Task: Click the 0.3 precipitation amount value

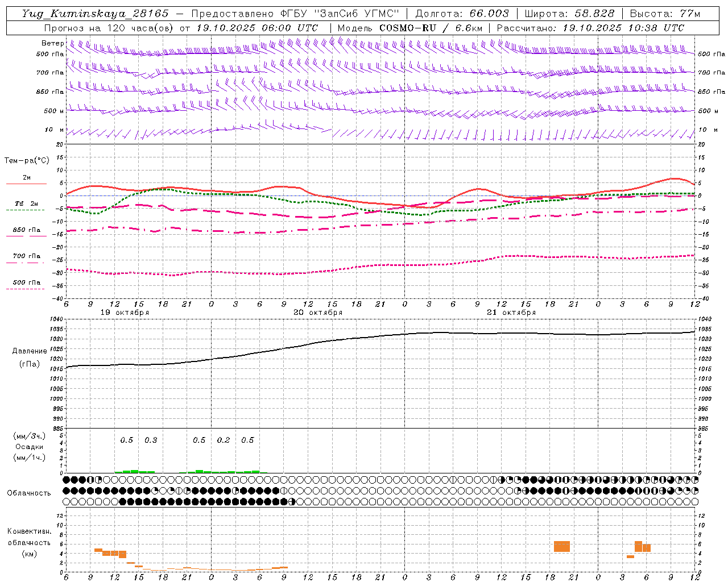Action: click(151, 440)
